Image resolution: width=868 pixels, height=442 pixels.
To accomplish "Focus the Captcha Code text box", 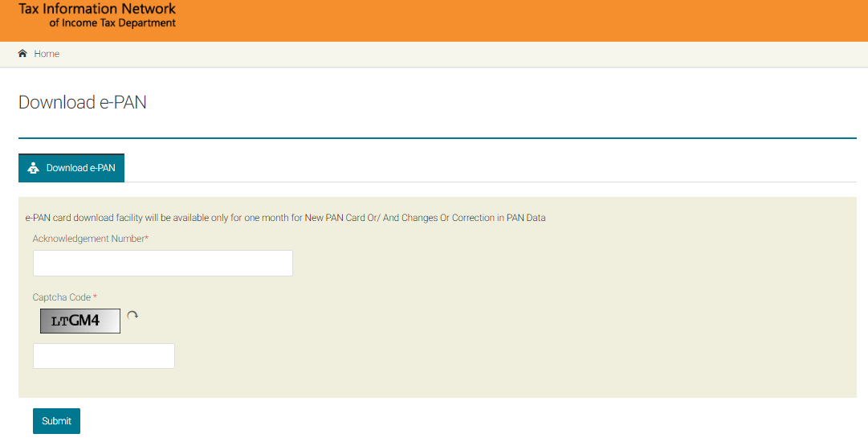I will click(104, 355).
